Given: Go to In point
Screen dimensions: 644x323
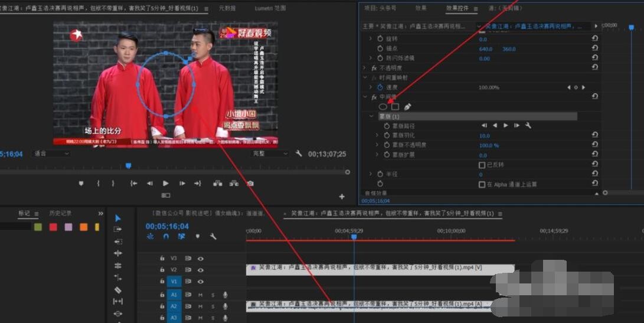Looking at the screenshot, I should coord(133,183).
